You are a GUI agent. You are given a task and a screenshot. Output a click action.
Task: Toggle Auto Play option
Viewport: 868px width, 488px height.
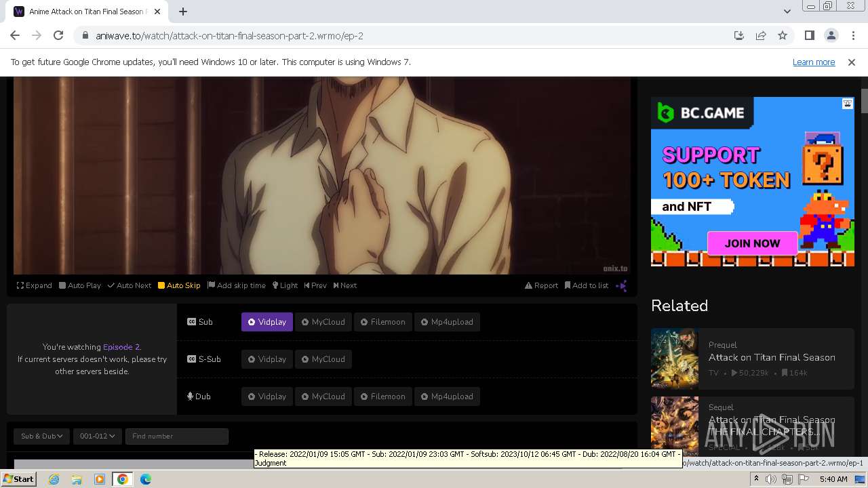[80, 285]
